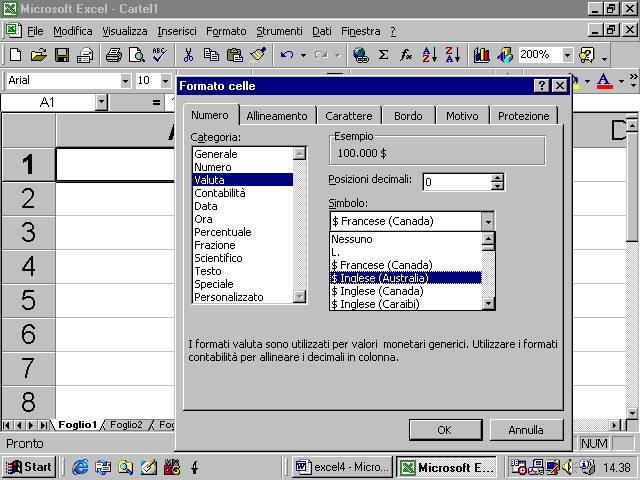The height and width of the screenshot is (480, 640).
Task: Click the font color A icon
Action: pos(604,81)
